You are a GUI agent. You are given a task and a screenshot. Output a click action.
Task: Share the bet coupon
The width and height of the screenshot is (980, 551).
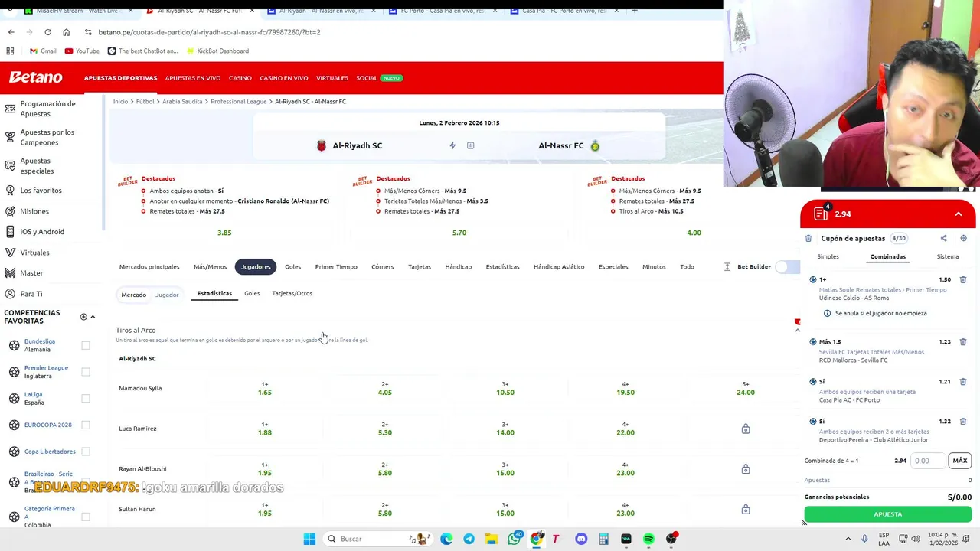click(943, 238)
